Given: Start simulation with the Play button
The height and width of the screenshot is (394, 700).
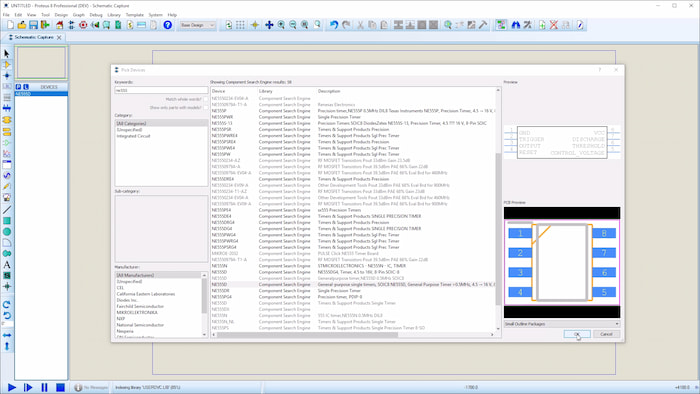Looking at the screenshot, I should tap(12, 387).
